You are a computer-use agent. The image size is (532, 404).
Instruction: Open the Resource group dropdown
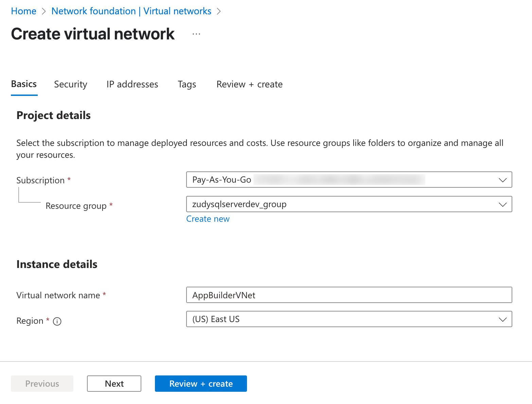tap(349, 204)
